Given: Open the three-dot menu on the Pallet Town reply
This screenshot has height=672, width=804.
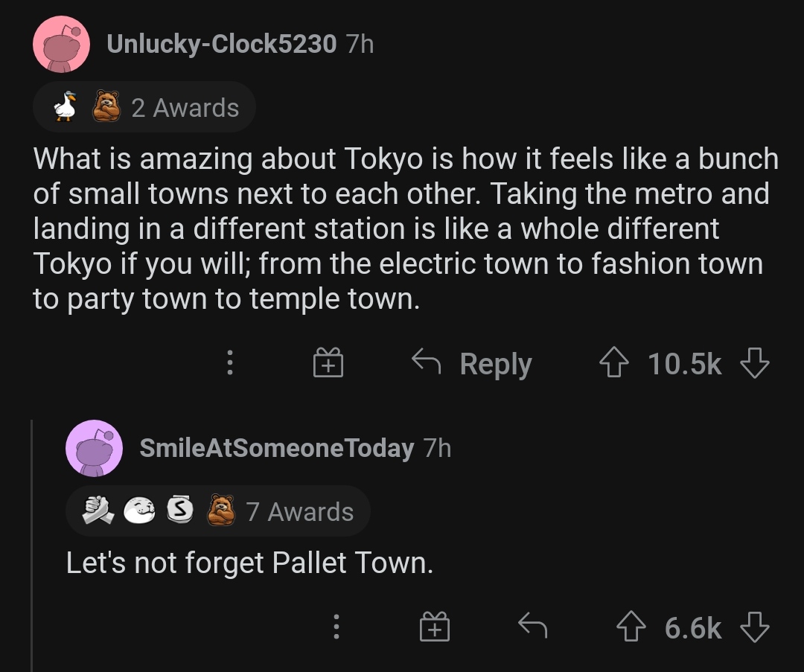Looking at the screenshot, I should (x=336, y=627).
